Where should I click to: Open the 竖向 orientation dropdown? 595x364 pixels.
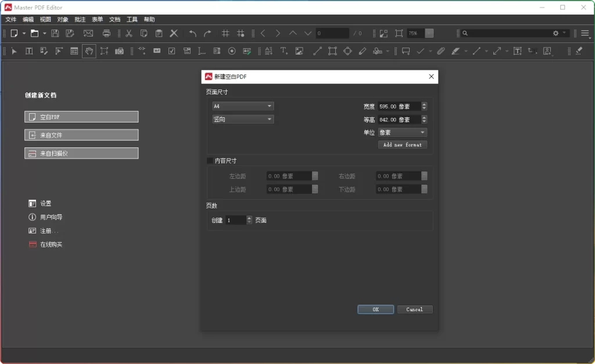pos(243,118)
